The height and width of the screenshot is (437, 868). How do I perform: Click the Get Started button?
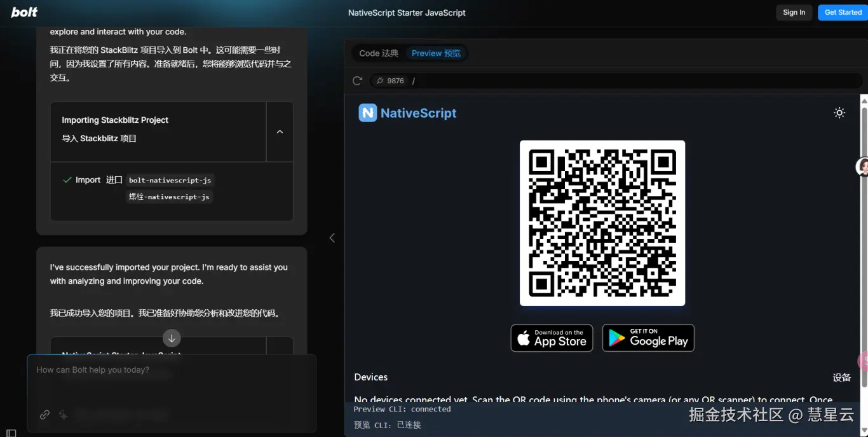(x=843, y=13)
